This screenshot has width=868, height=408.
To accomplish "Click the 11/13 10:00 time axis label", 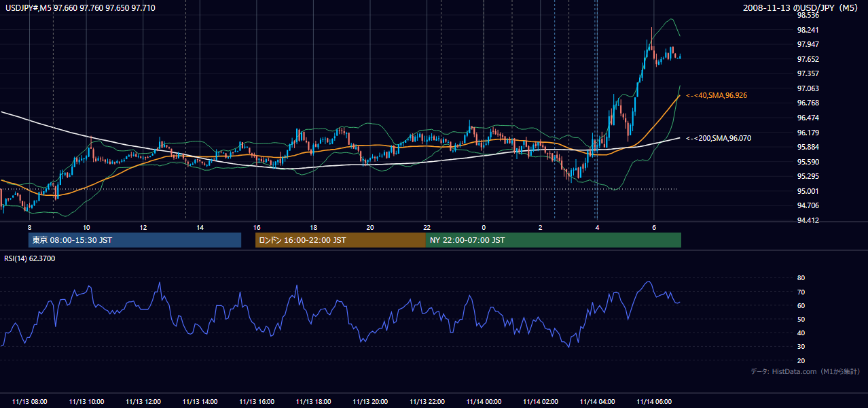I will [86, 401].
